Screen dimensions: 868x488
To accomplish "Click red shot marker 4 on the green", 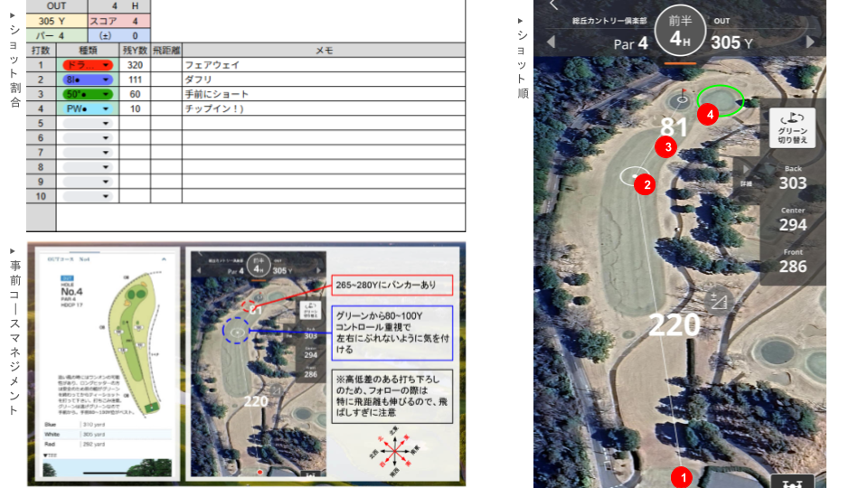I will (x=710, y=114).
